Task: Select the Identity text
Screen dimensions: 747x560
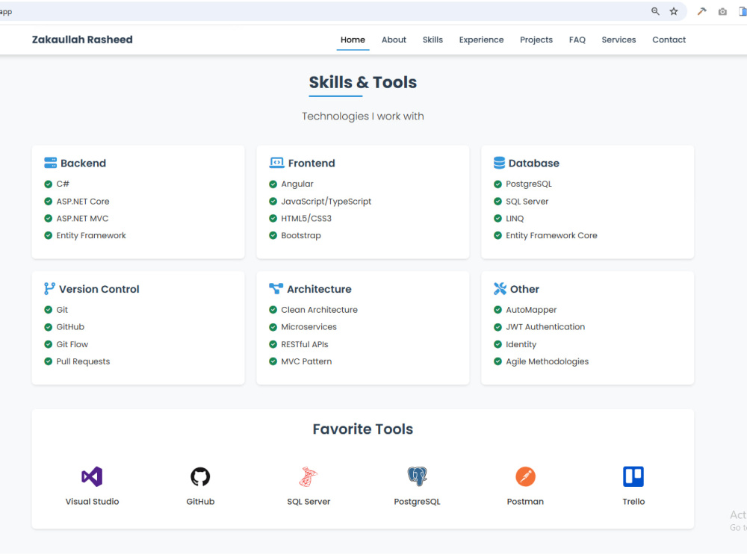Action: click(521, 344)
